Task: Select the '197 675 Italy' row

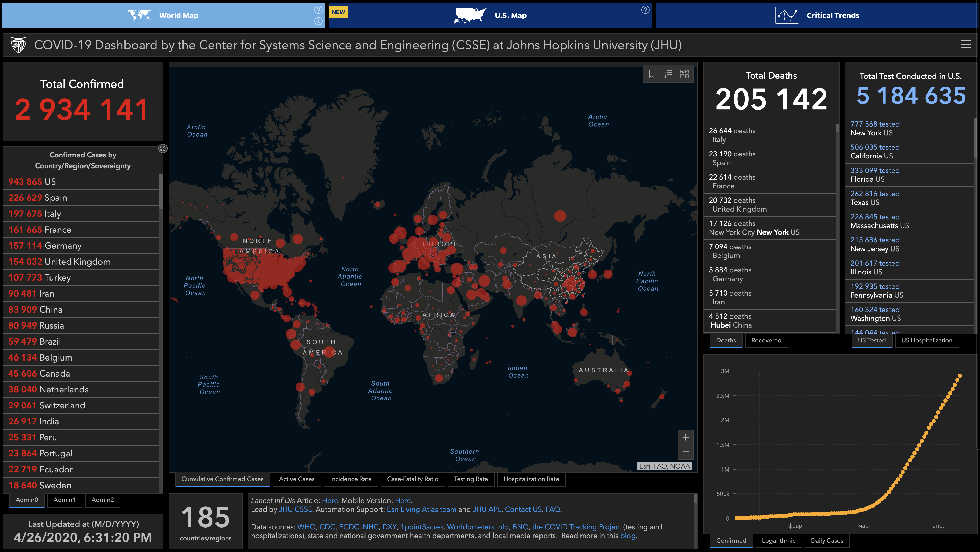Action: pos(81,214)
